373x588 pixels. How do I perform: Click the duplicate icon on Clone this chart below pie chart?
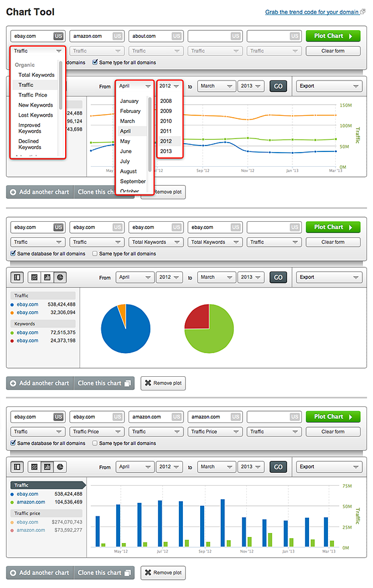[x=127, y=383]
